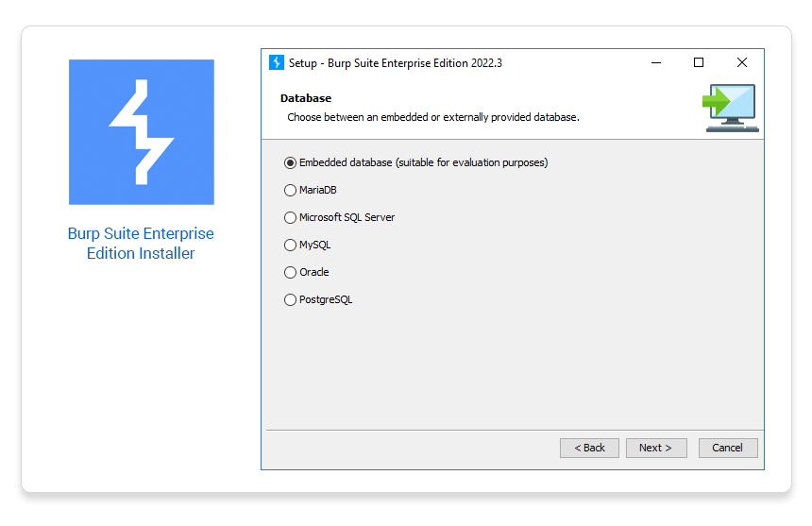
Task: Go back using the Back button
Action: [589, 448]
